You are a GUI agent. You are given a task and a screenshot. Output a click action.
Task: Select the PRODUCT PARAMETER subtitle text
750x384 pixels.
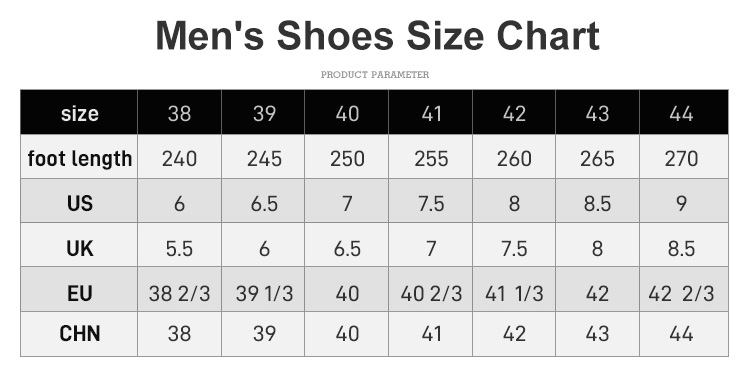(x=375, y=75)
